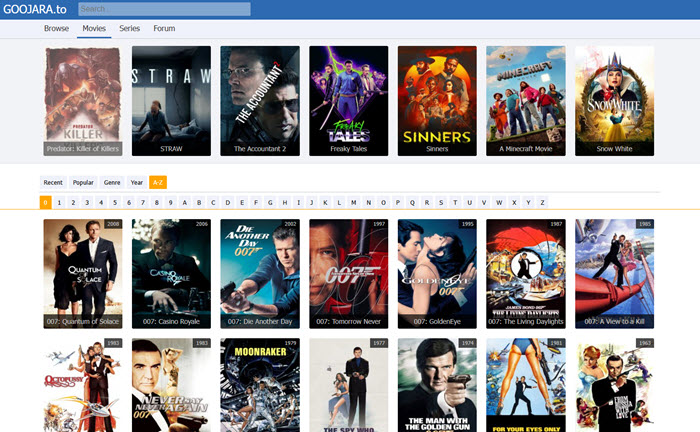This screenshot has width=700, height=432.
Task: Sort movies by Popular
Action: click(83, 183)
